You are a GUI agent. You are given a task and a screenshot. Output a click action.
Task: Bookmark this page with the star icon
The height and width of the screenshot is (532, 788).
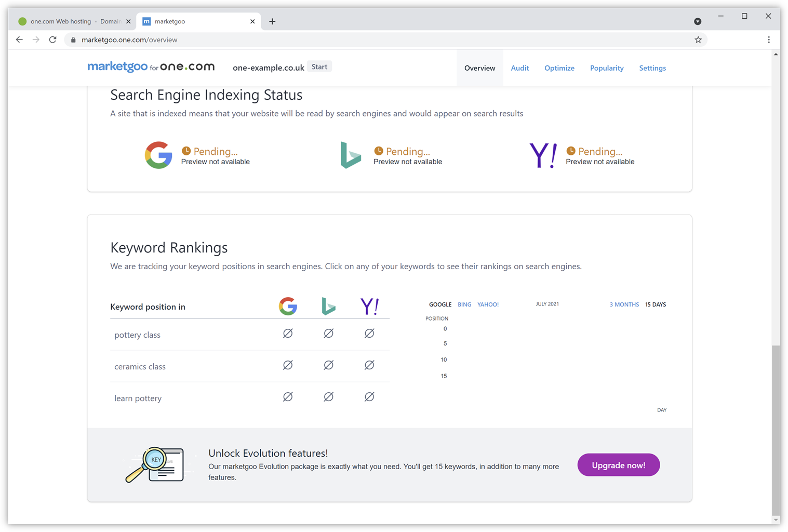tap(698, 40)
